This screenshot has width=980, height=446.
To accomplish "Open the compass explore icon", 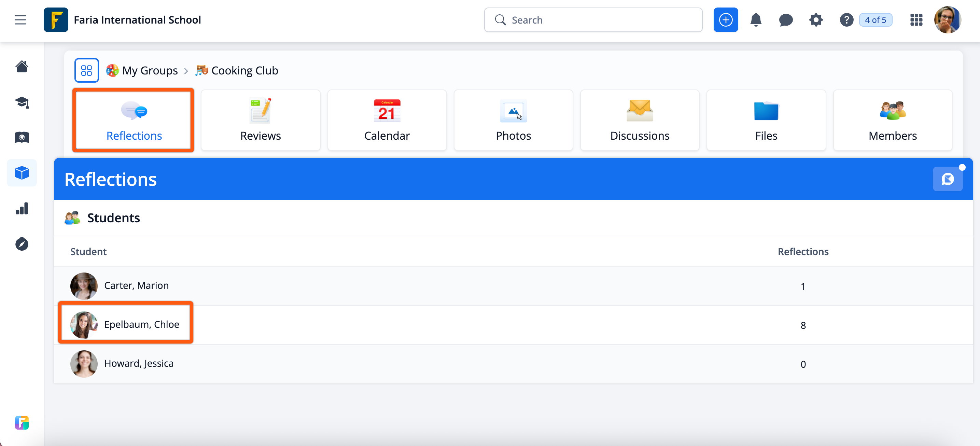I will 22,244.
